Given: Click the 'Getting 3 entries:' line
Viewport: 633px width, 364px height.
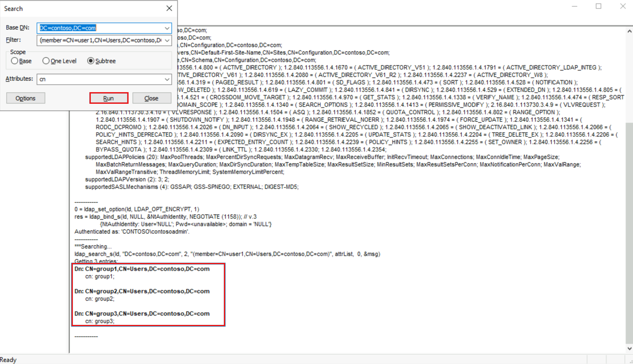Looking at the screenshot, I should pos(96,261).
